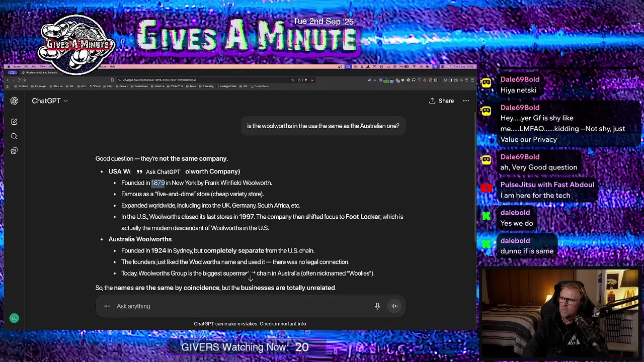Click the 'Expanded worldwide' bullet line

(210, 206)
